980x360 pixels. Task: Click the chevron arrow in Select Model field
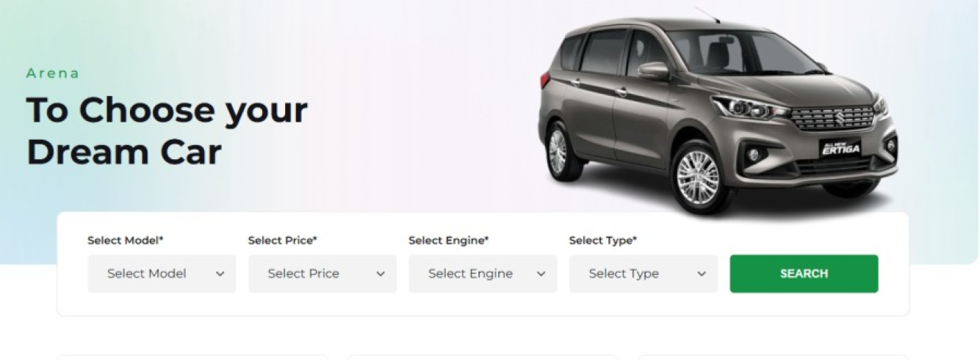pos(220,274)
